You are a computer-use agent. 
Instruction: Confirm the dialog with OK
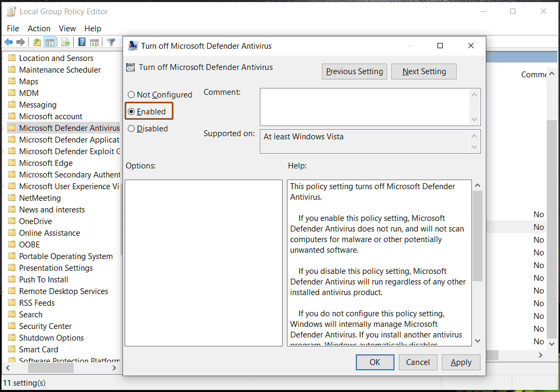click(x=375, y=362)
